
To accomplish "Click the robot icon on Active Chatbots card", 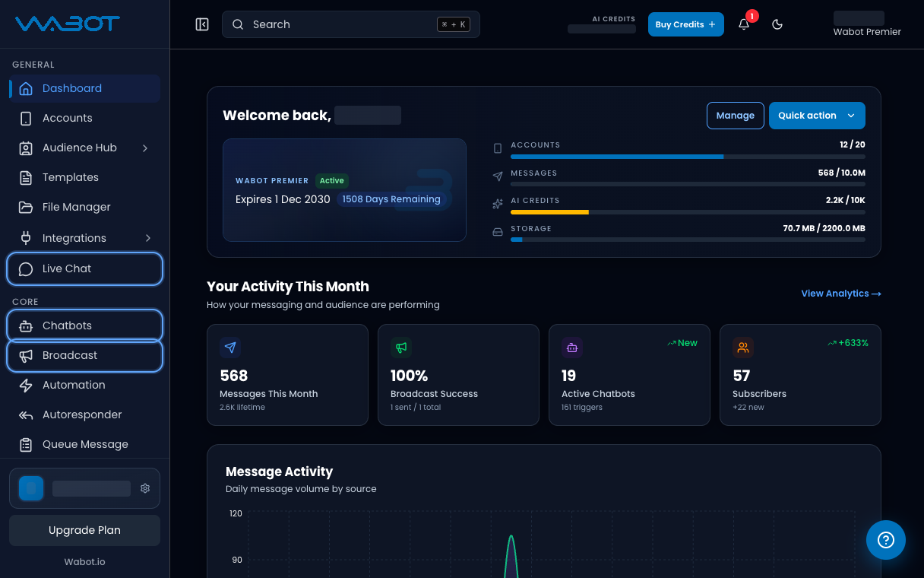I will [572, 348].
